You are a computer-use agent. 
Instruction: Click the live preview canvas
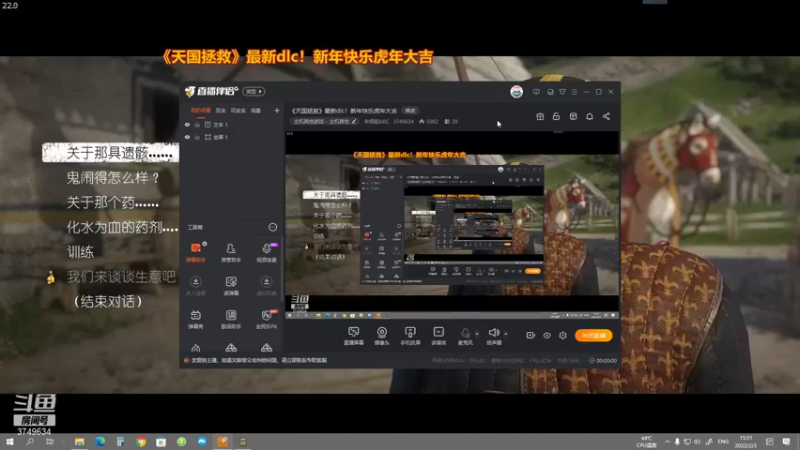pos(452,226)
